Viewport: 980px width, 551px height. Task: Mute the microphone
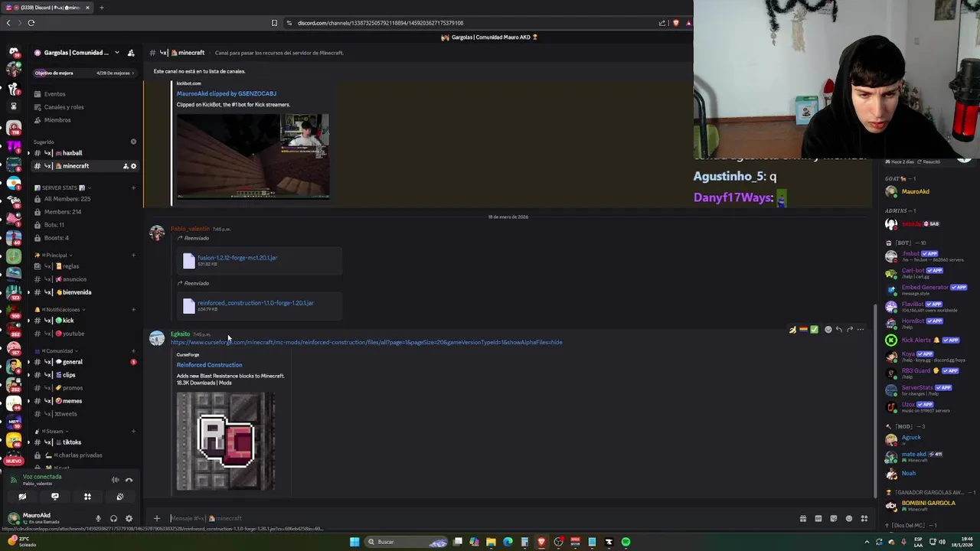[x=98, y=518]
